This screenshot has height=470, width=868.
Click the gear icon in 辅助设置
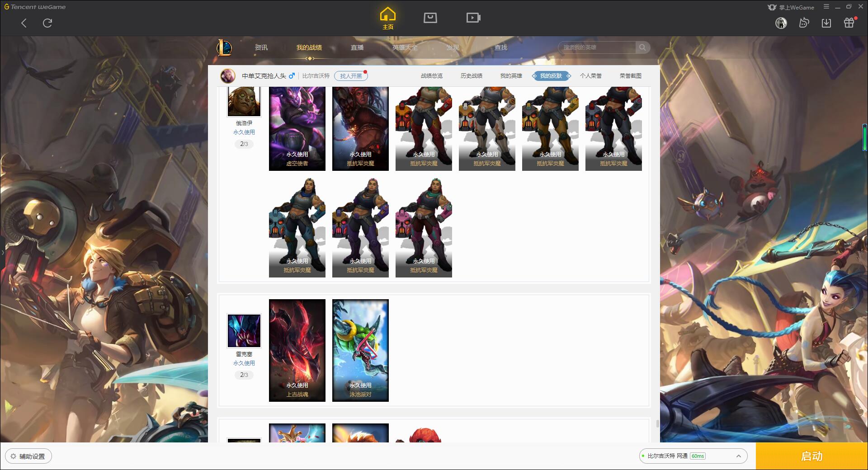click(x=14, y=456)
